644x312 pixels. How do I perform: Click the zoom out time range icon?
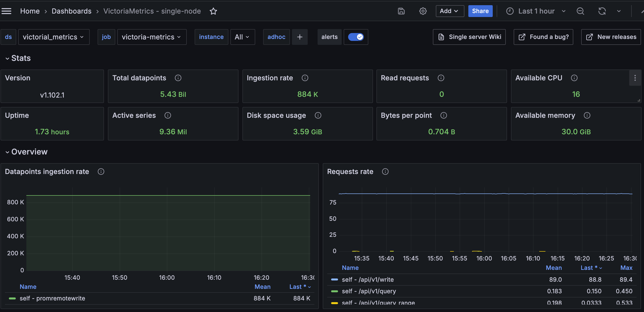(x=580, y=11)
